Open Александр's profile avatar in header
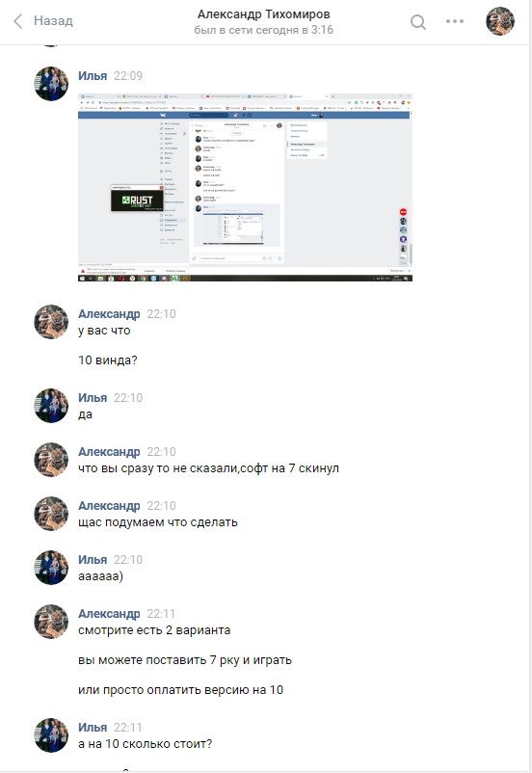This screenshot has width=532, height=773. pyautogui.click(x=500, y=21)
